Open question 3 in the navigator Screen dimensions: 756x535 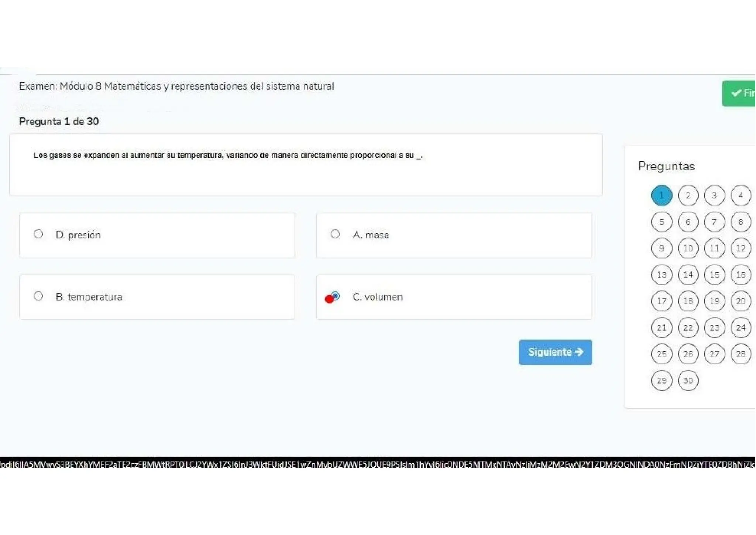click(x=714, y=195)
